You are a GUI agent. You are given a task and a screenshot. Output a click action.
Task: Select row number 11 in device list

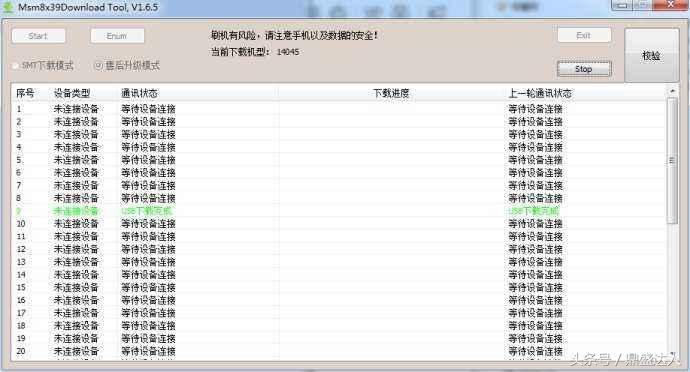(338, 236)
